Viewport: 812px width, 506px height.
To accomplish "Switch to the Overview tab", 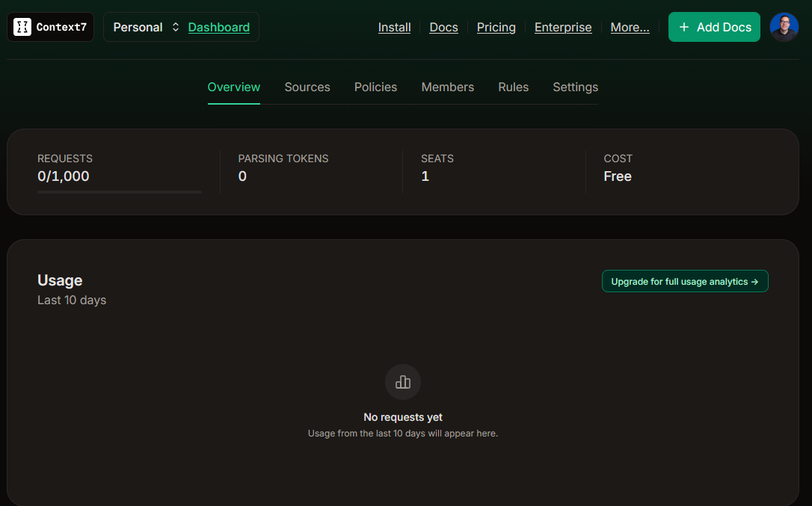I will [234, 87].
